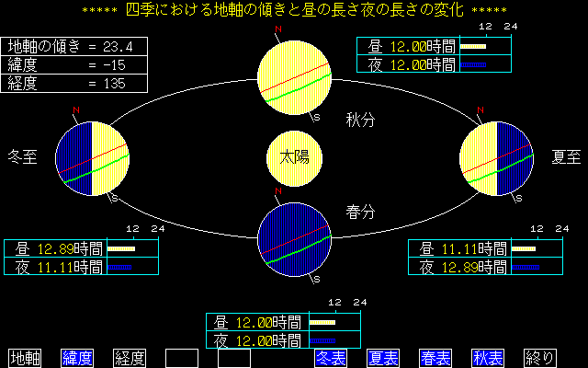Show the 秋表 autumn table
This screenshot has width=588, height=368.
pyautogui.click(x=487, y=358)
